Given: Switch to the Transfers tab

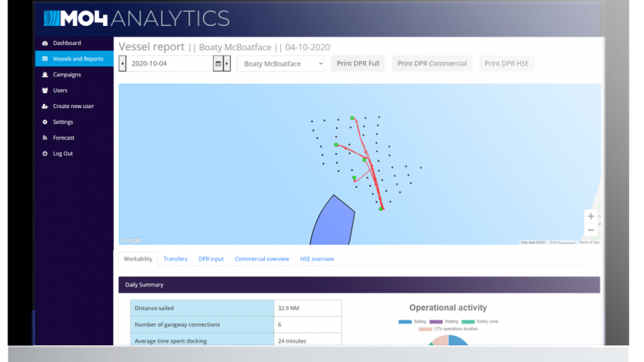Looking at the screenshot, I should (175, 259).
